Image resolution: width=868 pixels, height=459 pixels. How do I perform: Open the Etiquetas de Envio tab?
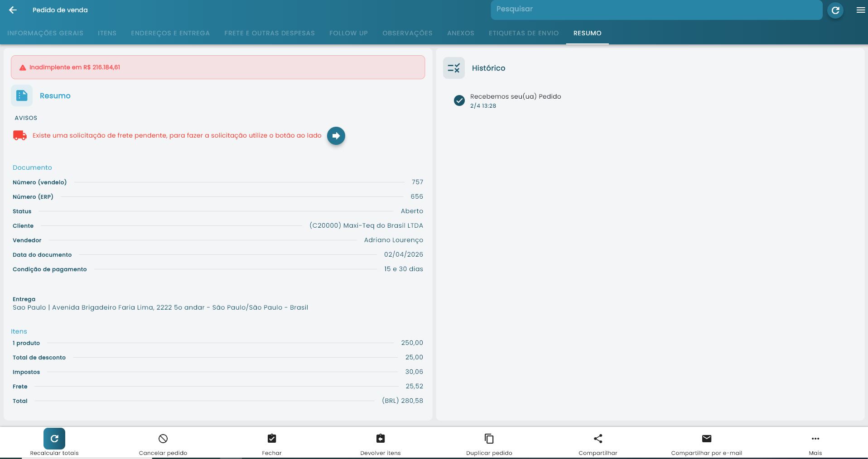coord(523,33)
